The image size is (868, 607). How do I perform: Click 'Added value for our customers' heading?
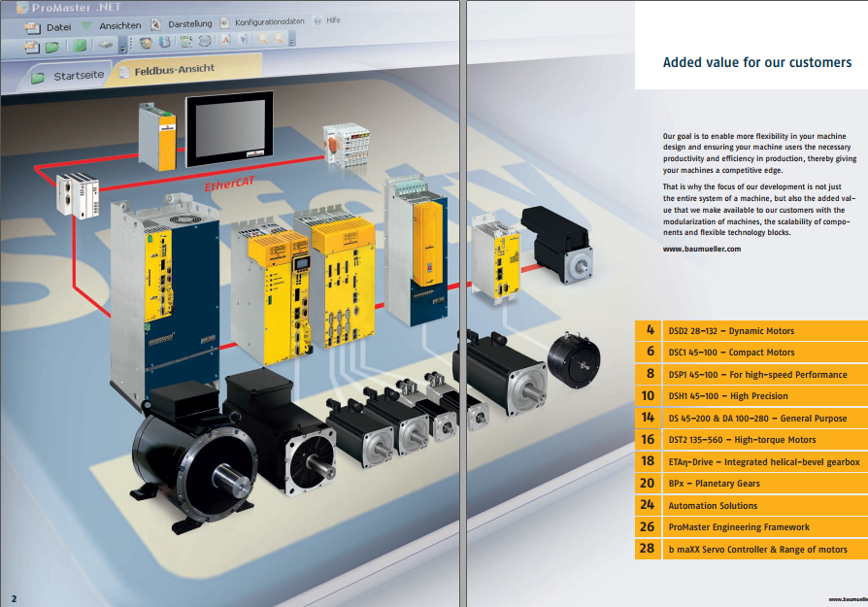click(757, 62)
